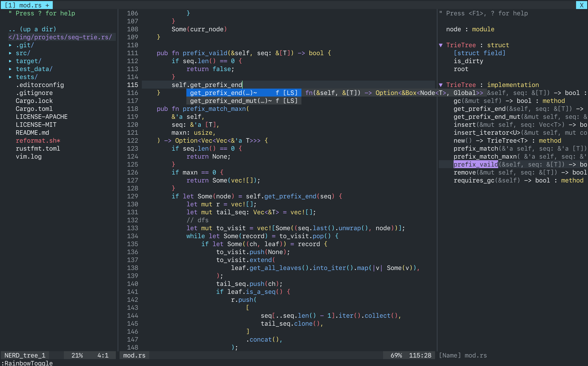This screenshot has width=588, height=366.
Task: Select project root path seq-trie.rs
Action: 60,37
